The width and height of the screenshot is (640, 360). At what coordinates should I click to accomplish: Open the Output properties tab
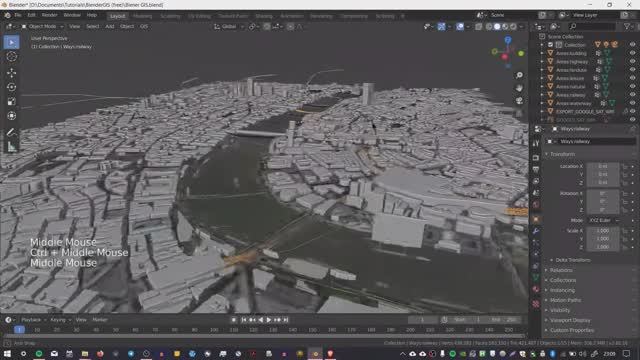[x=536, y=169]
